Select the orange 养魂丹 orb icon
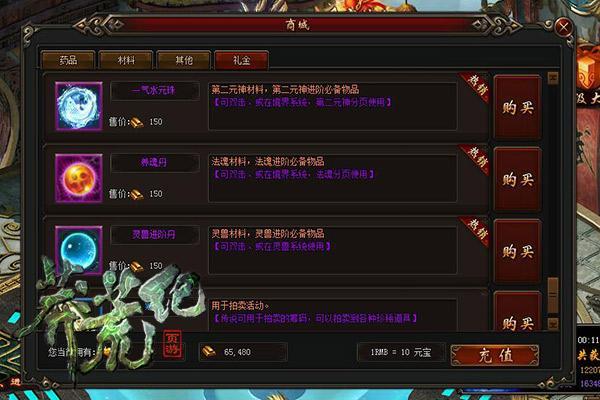This screenshot has width=600, height=400. (x=79, y=178)
